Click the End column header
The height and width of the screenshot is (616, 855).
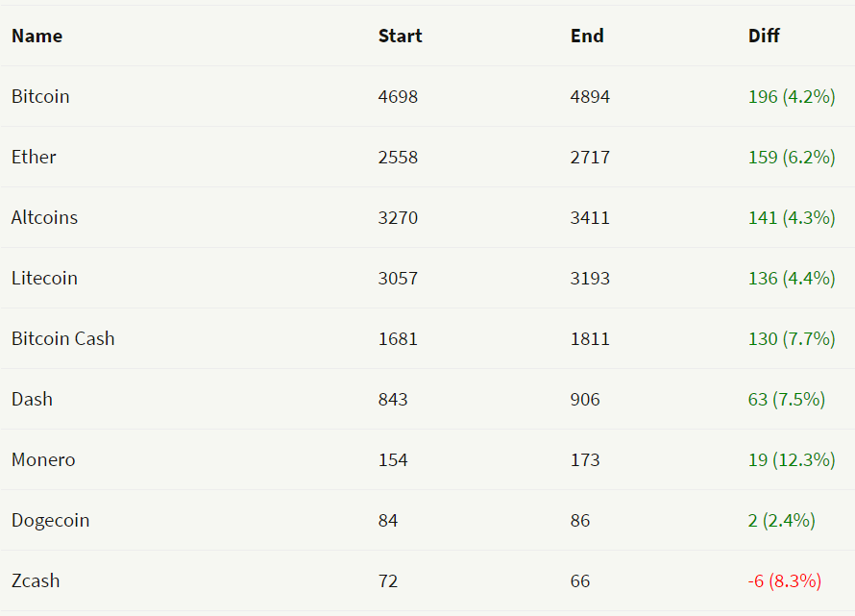pyautogui.click(x=587, y=36)
